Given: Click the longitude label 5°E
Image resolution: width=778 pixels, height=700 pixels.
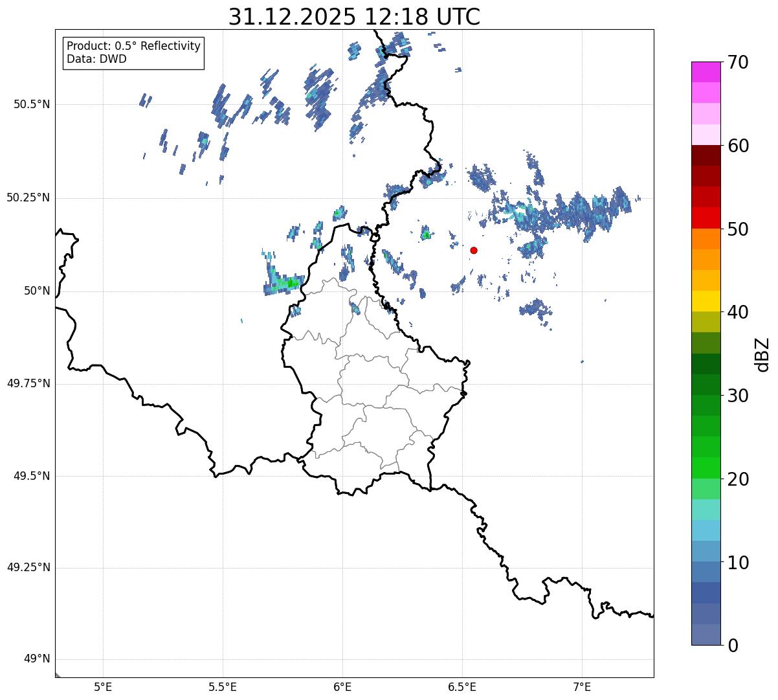Looking at the screenshot, I should pyautogui.click(x=103, y=686).
